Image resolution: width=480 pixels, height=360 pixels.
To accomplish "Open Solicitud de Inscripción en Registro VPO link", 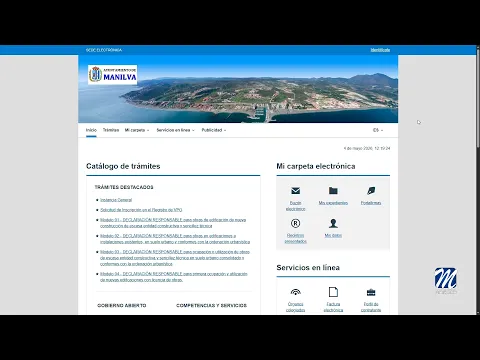I will point(141,210).
